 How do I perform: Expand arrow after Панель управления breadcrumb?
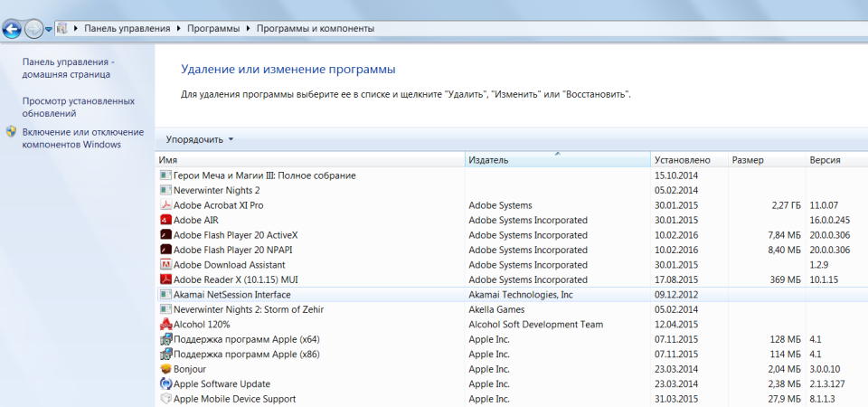click(178, 28)
